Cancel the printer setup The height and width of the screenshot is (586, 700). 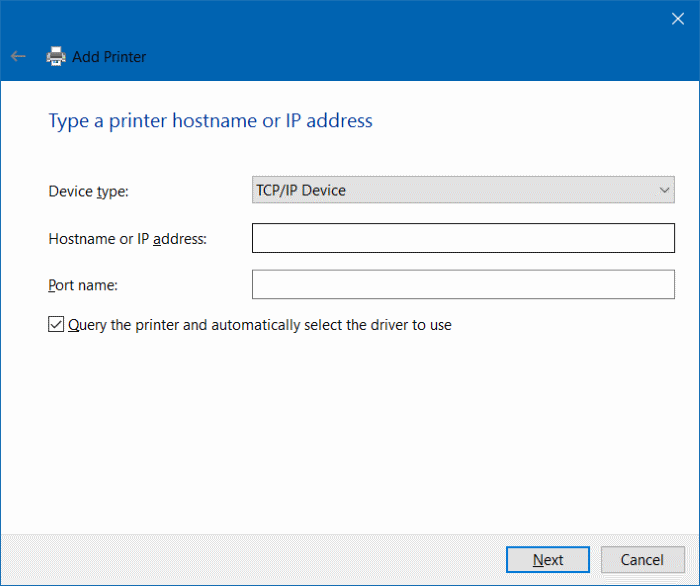tap(642, 560)
